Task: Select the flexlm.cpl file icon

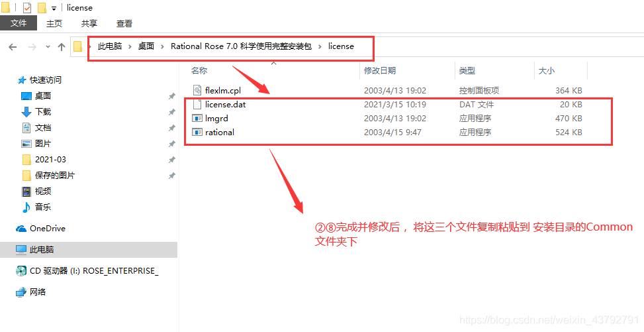Action: click(197, 91)
